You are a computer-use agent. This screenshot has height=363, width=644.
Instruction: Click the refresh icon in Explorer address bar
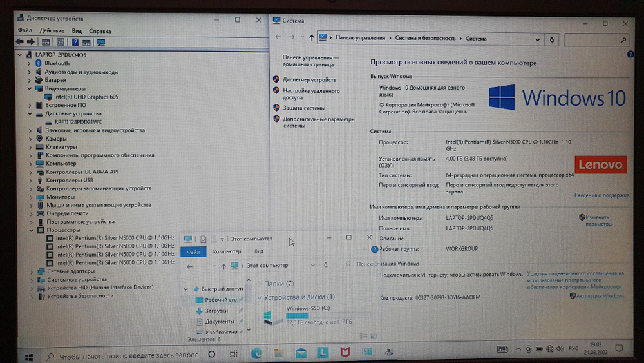pyautogui.click(x=326, y=265)
